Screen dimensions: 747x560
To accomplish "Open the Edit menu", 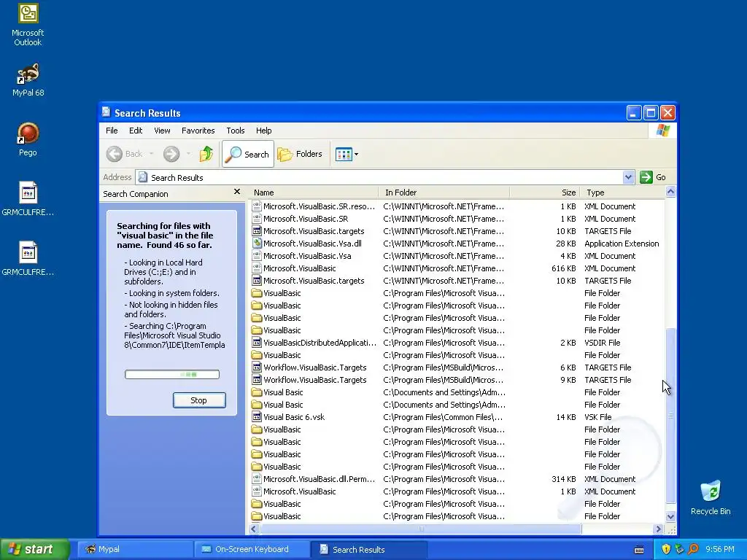I will (x=136, y=131).
